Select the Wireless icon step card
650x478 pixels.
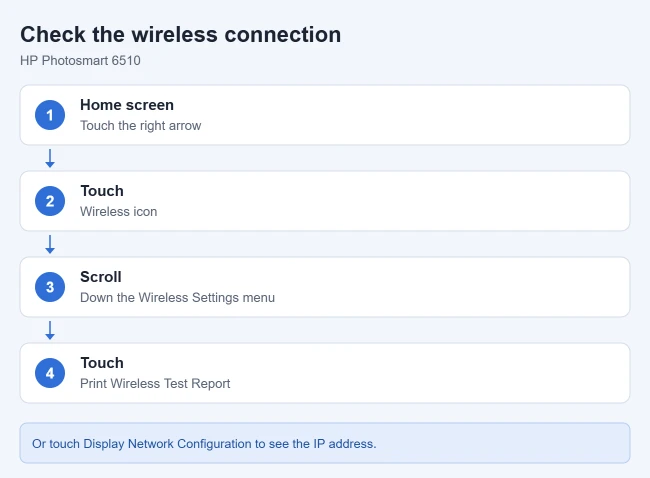[x=325, y=201]
